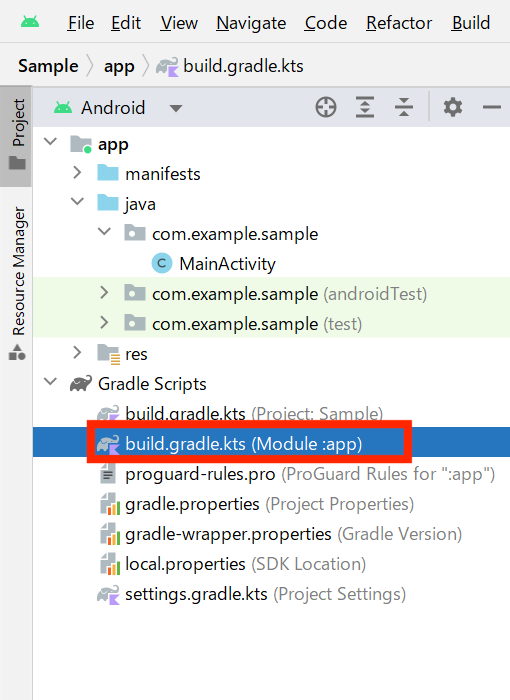
Task: Open the Refactor menu
Action: pyautogui.click(x=399, y=23)
